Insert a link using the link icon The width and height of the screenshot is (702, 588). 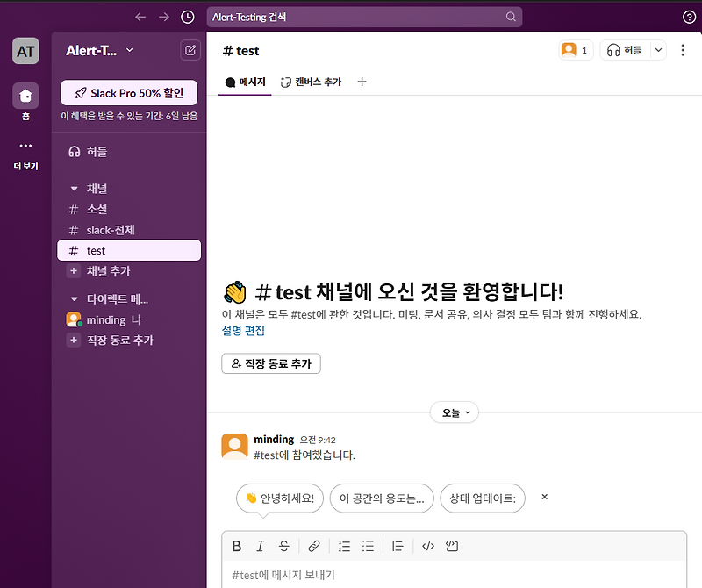pyautogui.click(x=314, y=546)
